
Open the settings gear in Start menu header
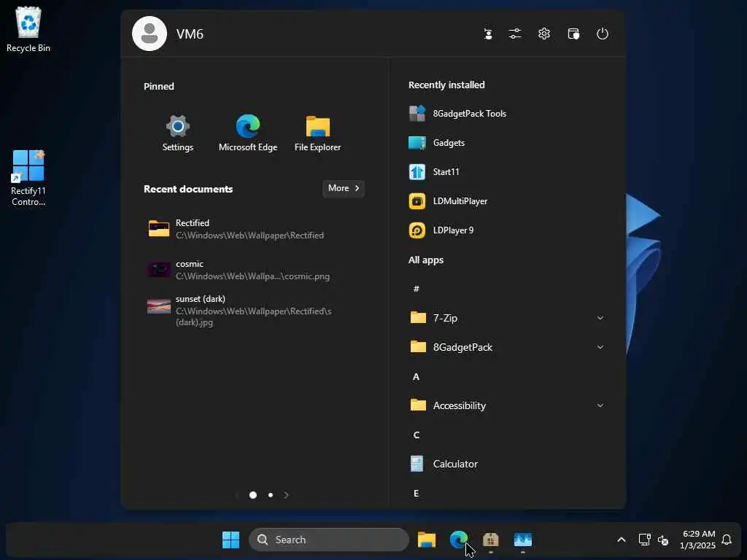pyautogui.click(x=544, y=34)
